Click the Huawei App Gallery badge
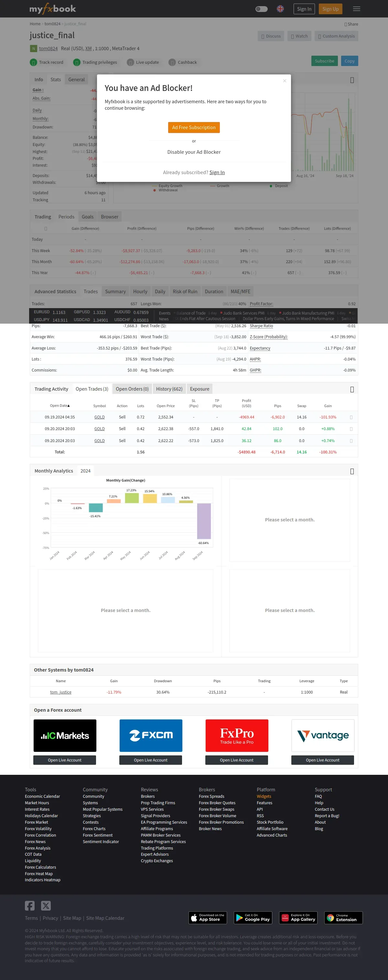This screenshot has width=388, height=980. coord(298,918)
